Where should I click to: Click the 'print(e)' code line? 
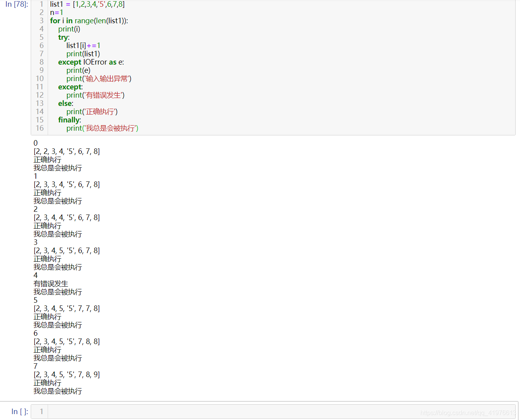click(78, 70)
